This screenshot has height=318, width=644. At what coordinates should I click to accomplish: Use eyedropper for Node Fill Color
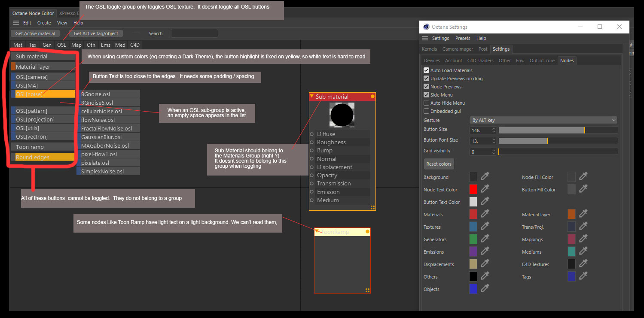583,176
